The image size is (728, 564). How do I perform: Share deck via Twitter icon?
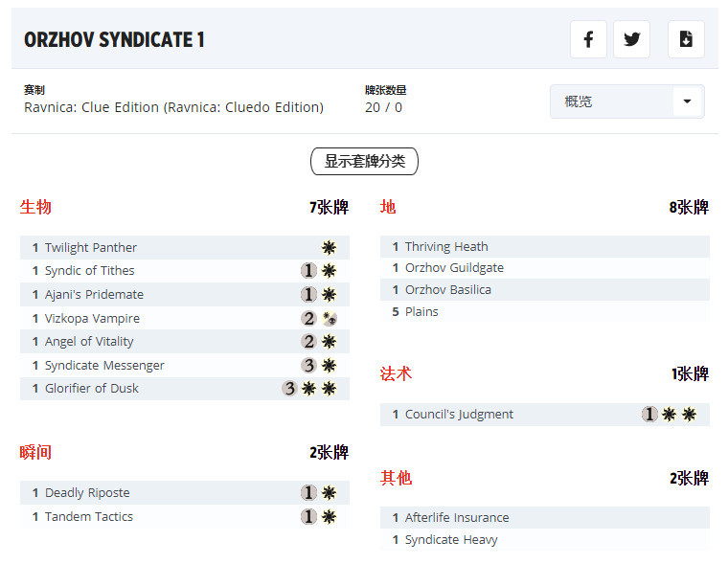coord(631,39)
